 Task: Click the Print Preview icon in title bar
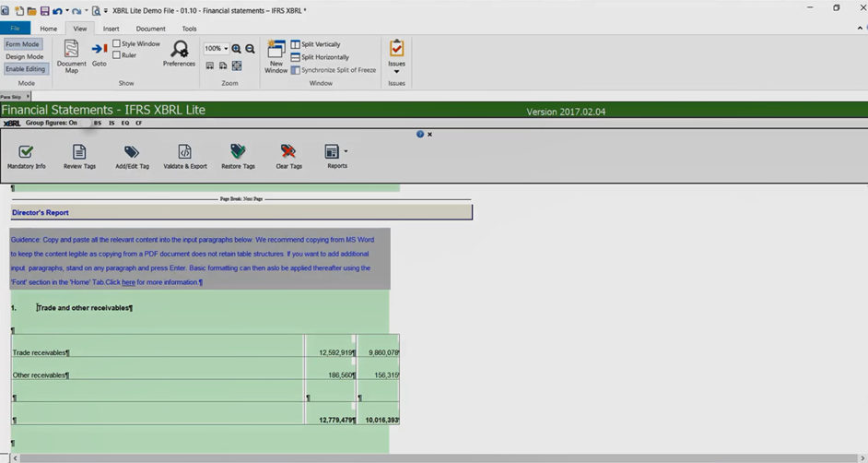click(x=96, y=10)
